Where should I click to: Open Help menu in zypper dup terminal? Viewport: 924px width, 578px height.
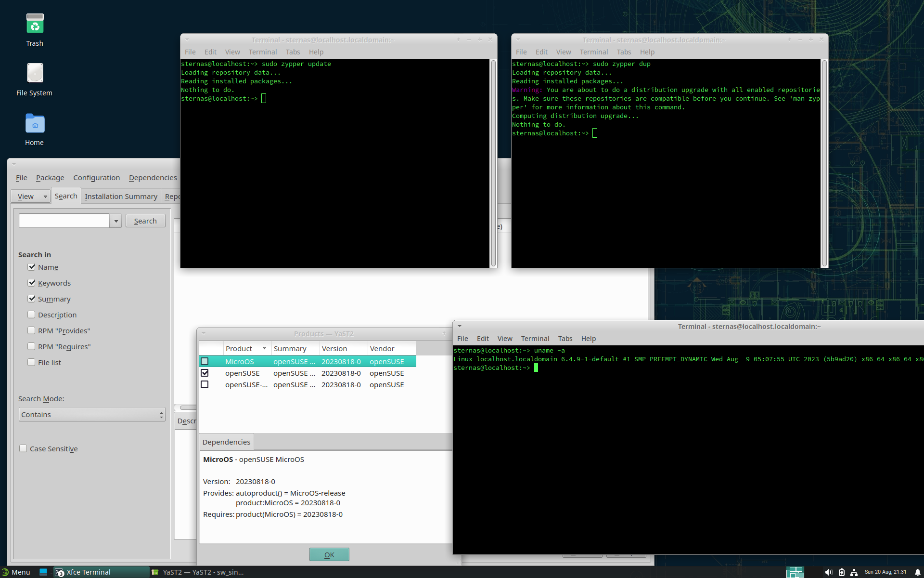point(647,52)
